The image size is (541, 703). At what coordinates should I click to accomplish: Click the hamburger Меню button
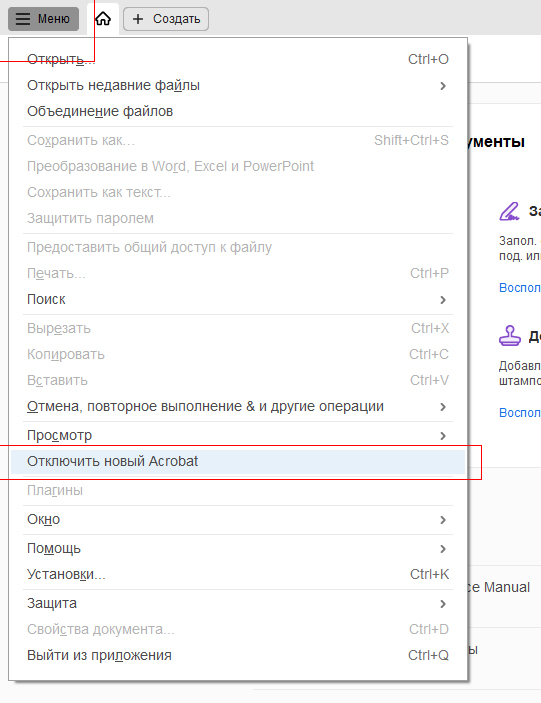[x=43, y=19]
